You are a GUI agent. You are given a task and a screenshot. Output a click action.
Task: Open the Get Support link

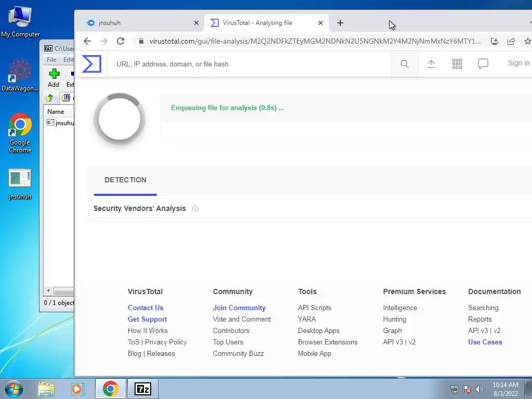click(x=147, y=320)
